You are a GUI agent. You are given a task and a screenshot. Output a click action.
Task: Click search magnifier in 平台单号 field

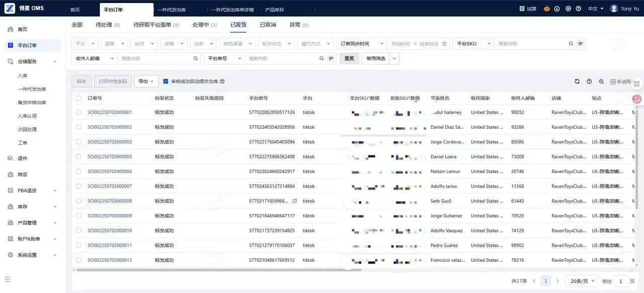coord(321,58)
